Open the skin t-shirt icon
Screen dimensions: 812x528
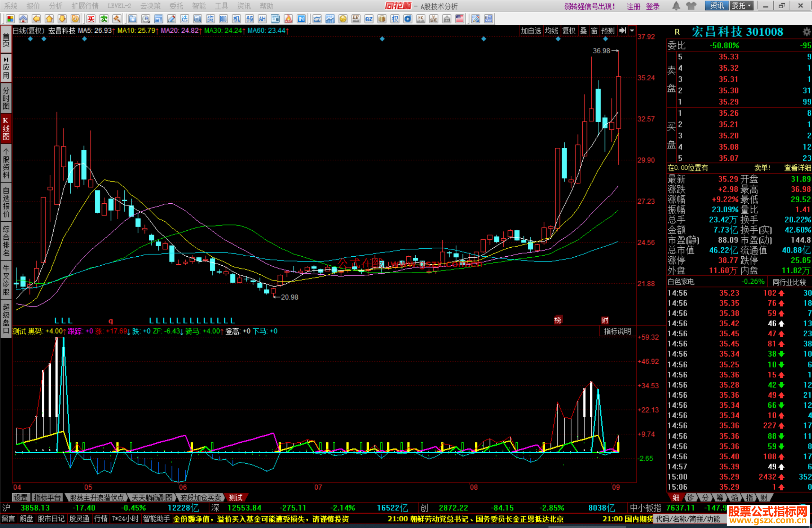(691, 6)
